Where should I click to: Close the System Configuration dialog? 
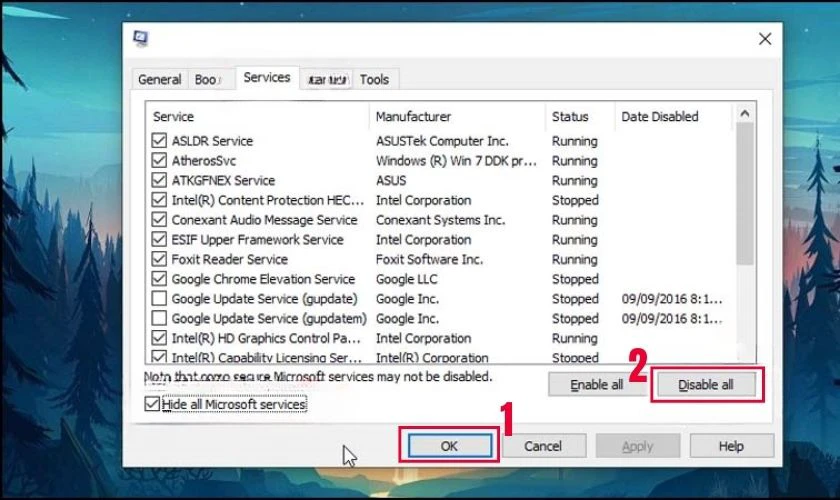click(x=765, y=39)
